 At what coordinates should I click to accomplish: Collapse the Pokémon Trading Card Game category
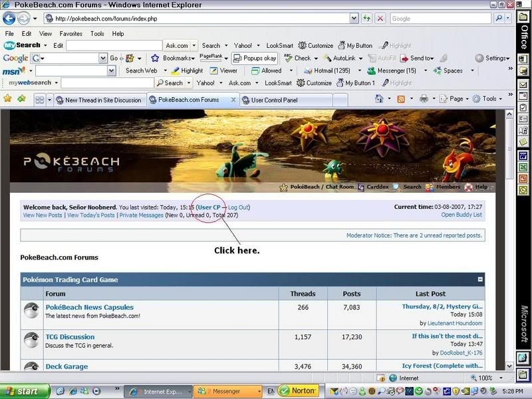click(x=480, y=279)
